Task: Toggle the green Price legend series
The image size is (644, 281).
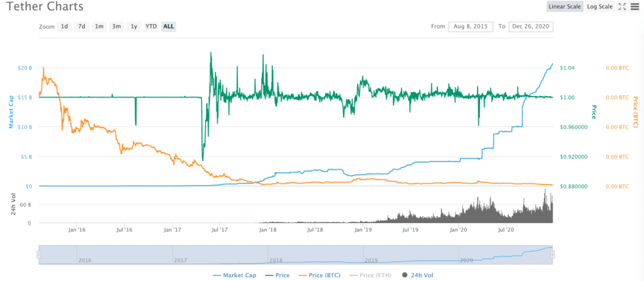Action: click(x=277, y=275)
